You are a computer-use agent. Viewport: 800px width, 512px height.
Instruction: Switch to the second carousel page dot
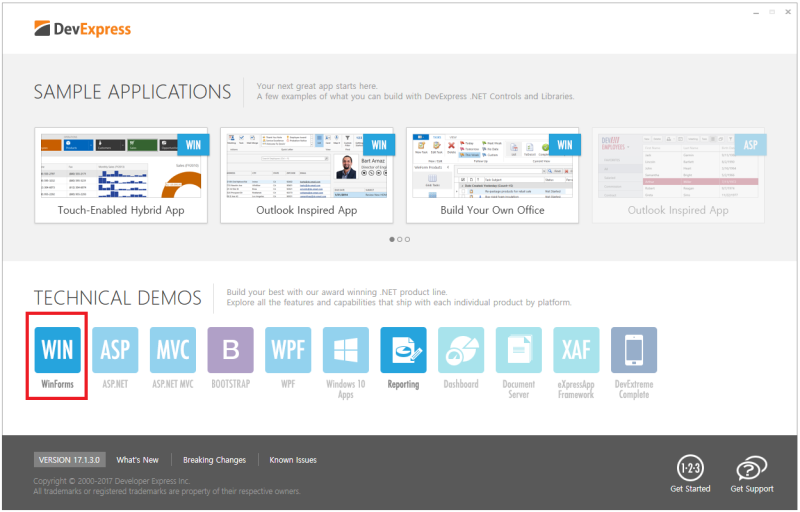point(399,239)
